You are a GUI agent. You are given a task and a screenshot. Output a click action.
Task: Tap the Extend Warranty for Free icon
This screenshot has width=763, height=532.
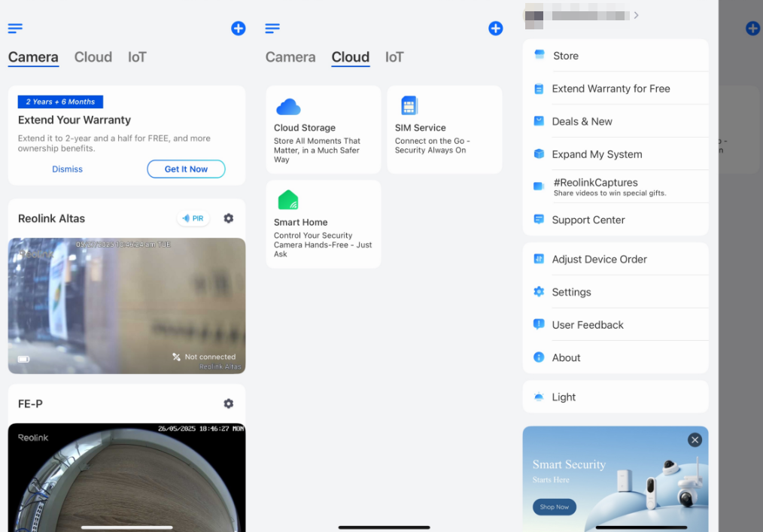click(539, 89)
